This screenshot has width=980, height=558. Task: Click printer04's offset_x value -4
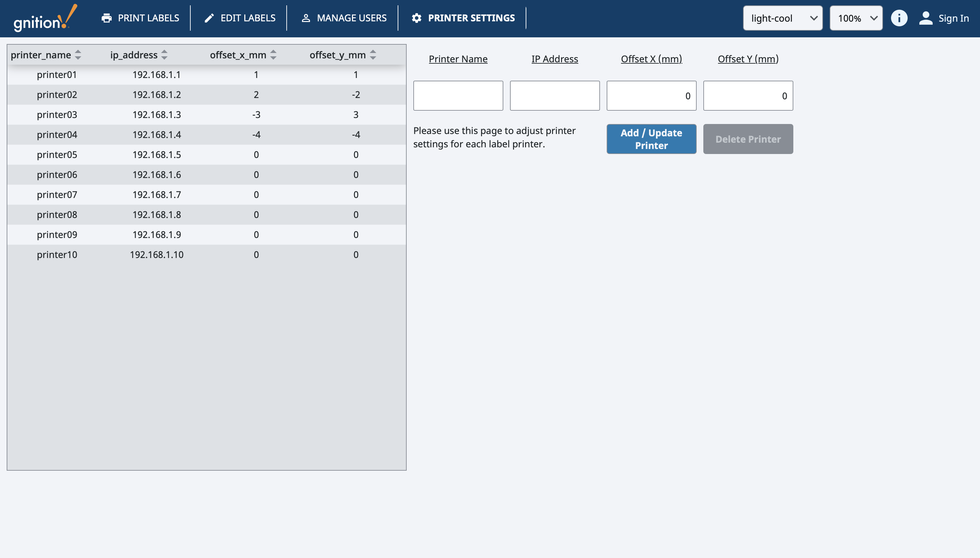point(256,135)
